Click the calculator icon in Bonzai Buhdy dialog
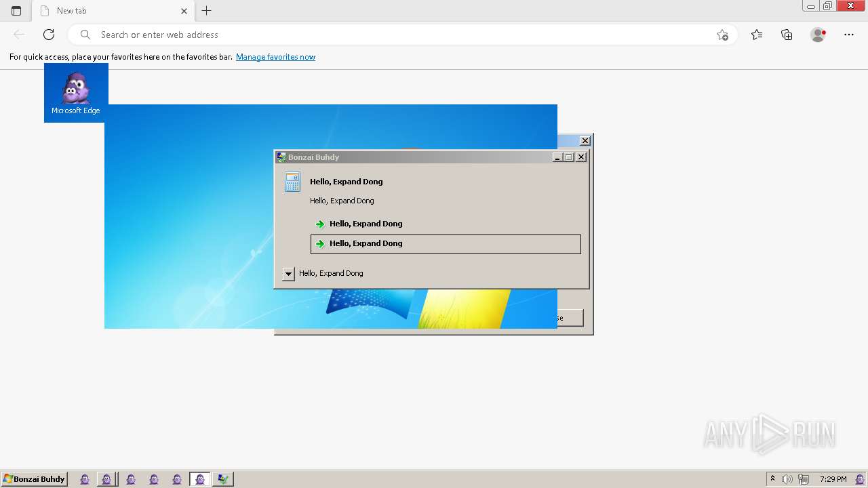The image size is (868, 488). [x=292, y=182]
